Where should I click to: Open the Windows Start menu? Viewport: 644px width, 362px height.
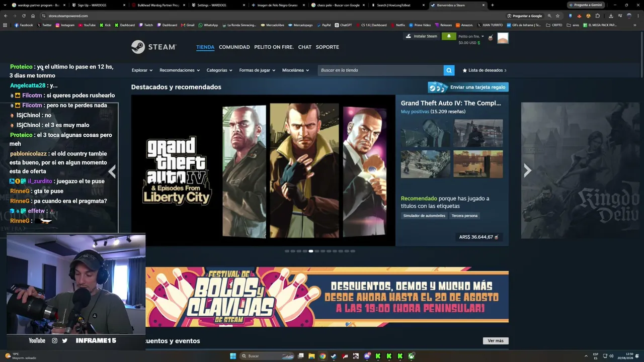point(233,356)
